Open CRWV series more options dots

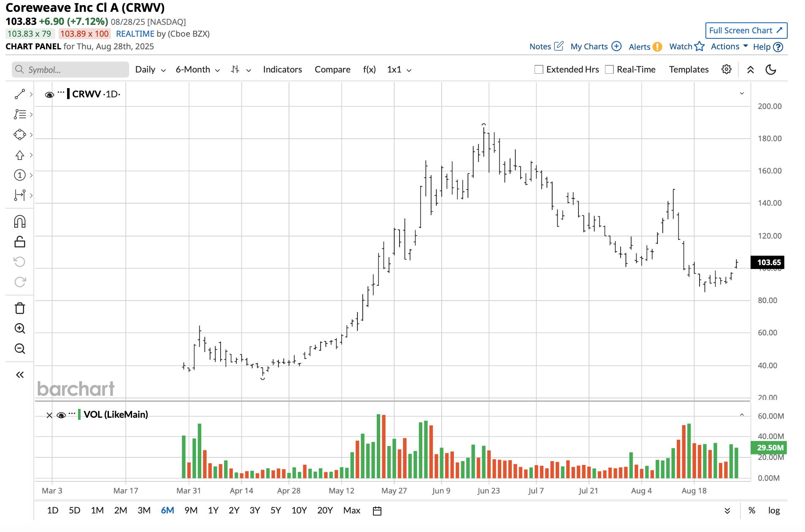point(61,92)
